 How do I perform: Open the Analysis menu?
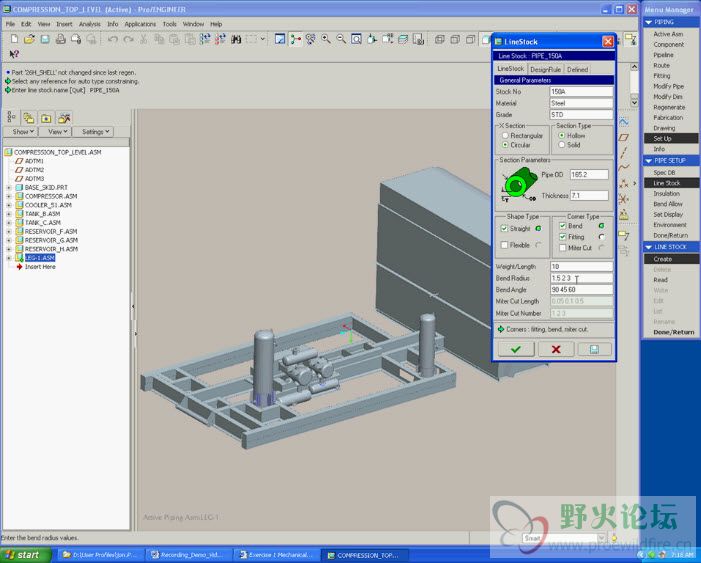point(89,24)
